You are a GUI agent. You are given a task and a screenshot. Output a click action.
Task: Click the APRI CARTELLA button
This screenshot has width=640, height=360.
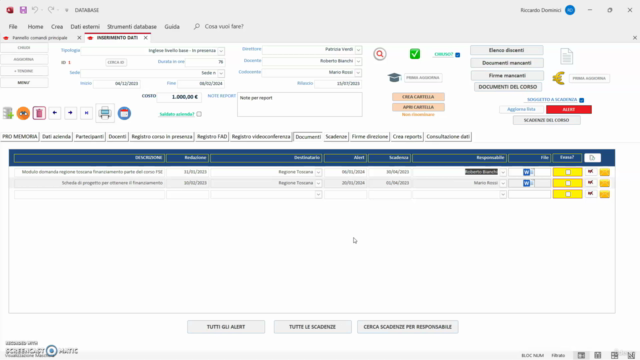coord(418,107)
